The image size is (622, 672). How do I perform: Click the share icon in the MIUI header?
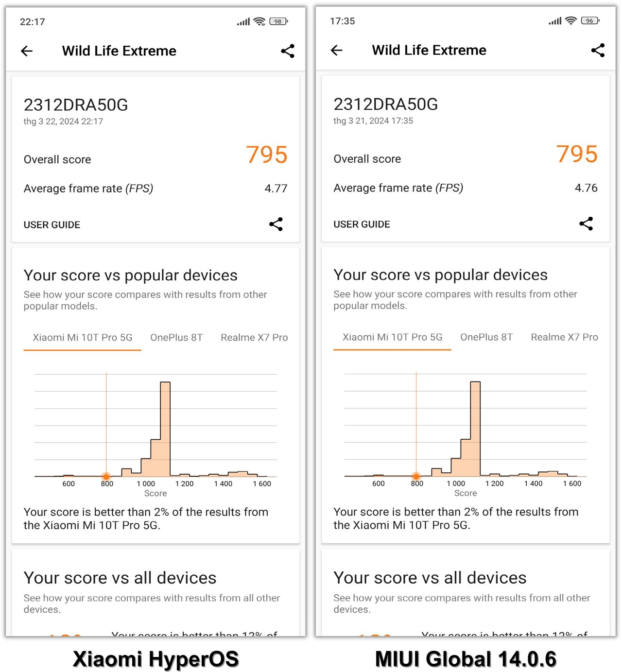click(x=598, y=50)
